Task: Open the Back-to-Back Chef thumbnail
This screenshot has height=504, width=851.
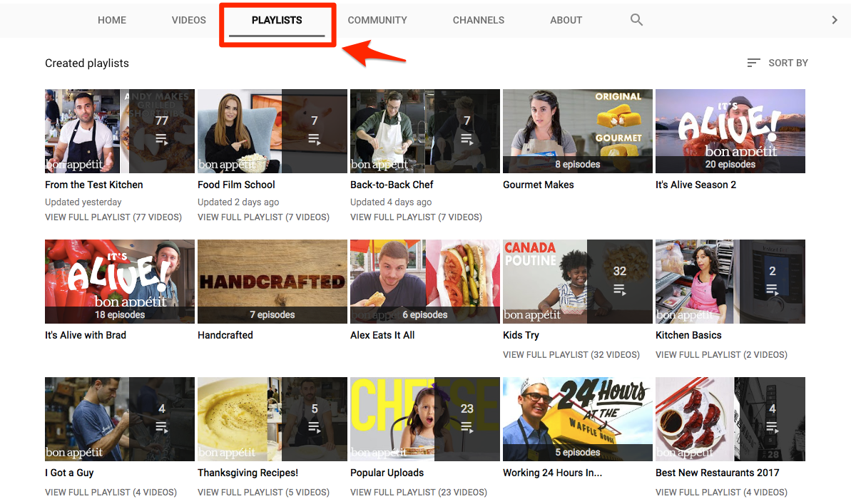Action: [x=425, y=131]
